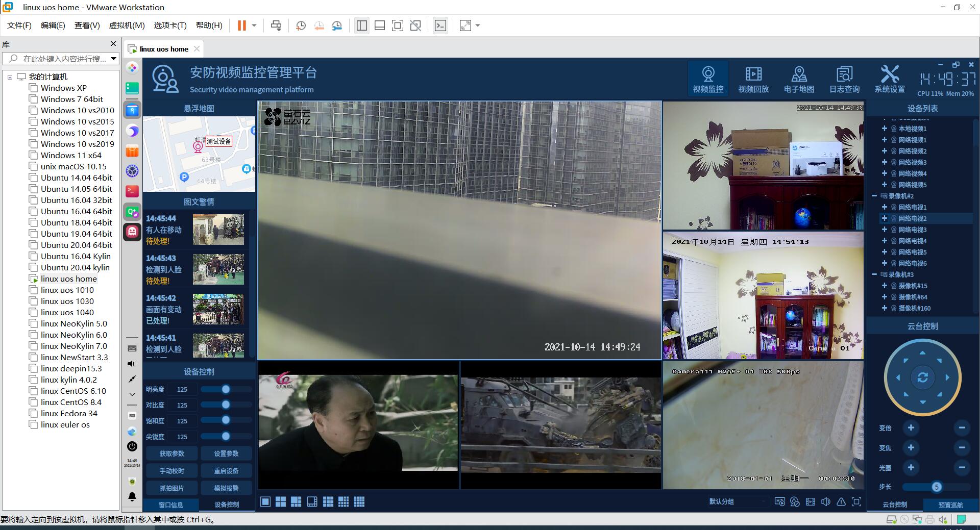Collapse the 录像机#2 recorder group
Image resolution: width=980 pixels, height=530 pixels.
click(874, 196)
